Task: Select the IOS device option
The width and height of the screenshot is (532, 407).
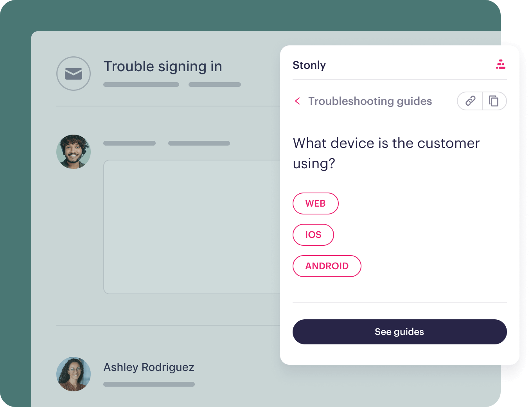Action: coord(313,235)
